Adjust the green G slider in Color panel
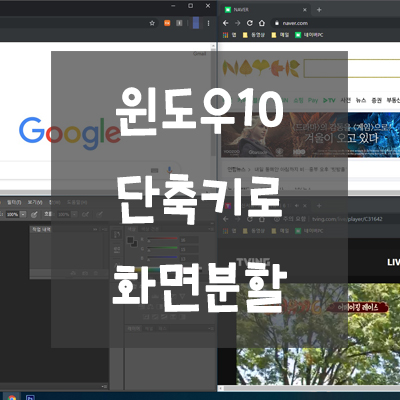 point(162,249)
